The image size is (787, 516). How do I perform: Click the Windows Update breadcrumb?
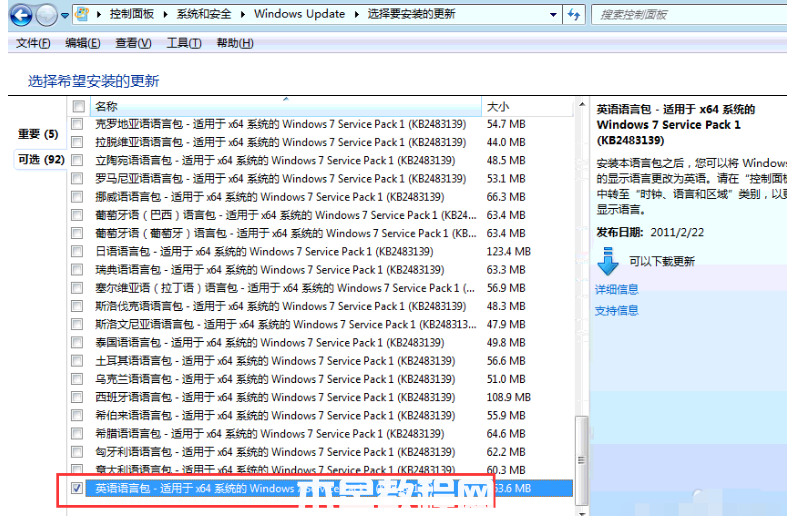coord(299,14)
